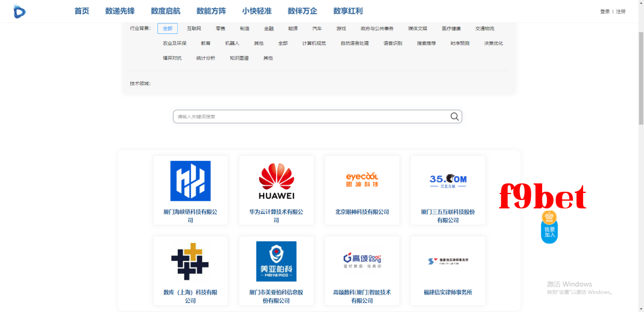644x312 pixels.
Task: Click the 高颂 GoalSong logo
Action: [362, 261]
